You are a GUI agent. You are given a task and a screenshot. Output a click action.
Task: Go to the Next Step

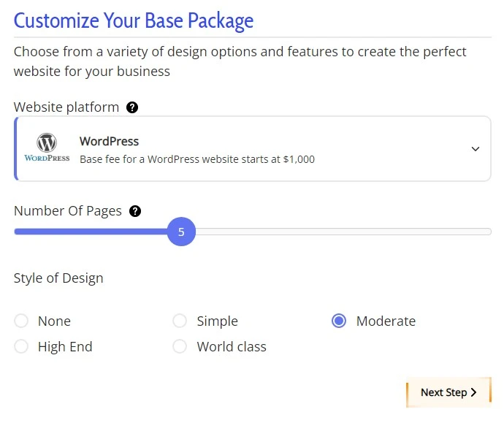click(x=448, y=392)
